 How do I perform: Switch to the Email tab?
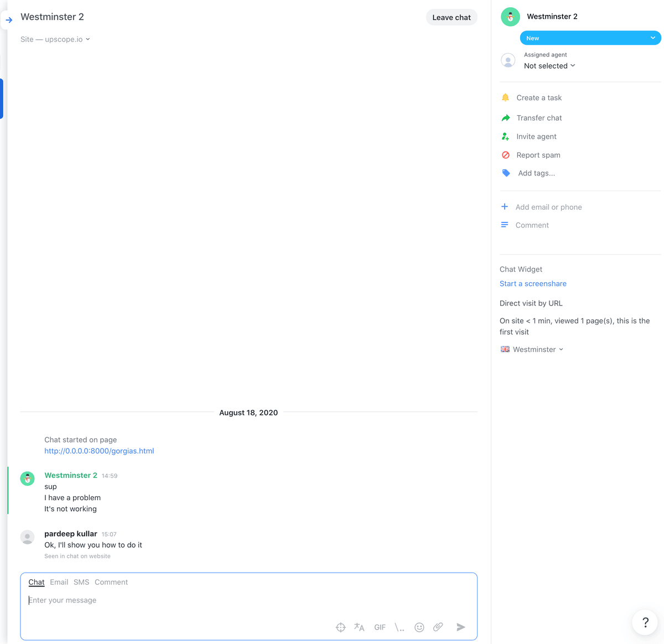[59, 582]
